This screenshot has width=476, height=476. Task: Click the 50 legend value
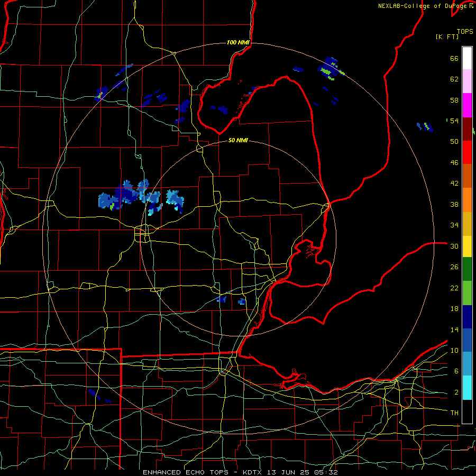tap(454, 142)
